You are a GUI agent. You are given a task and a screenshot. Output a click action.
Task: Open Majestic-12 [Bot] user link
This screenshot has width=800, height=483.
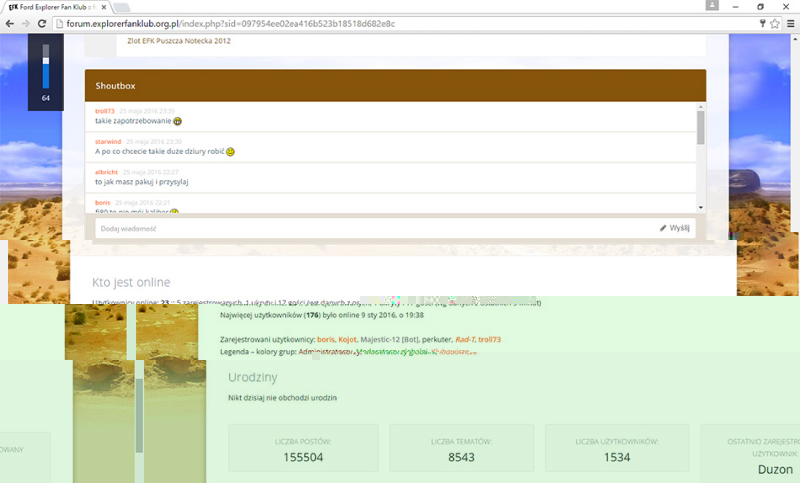[390, 340]
